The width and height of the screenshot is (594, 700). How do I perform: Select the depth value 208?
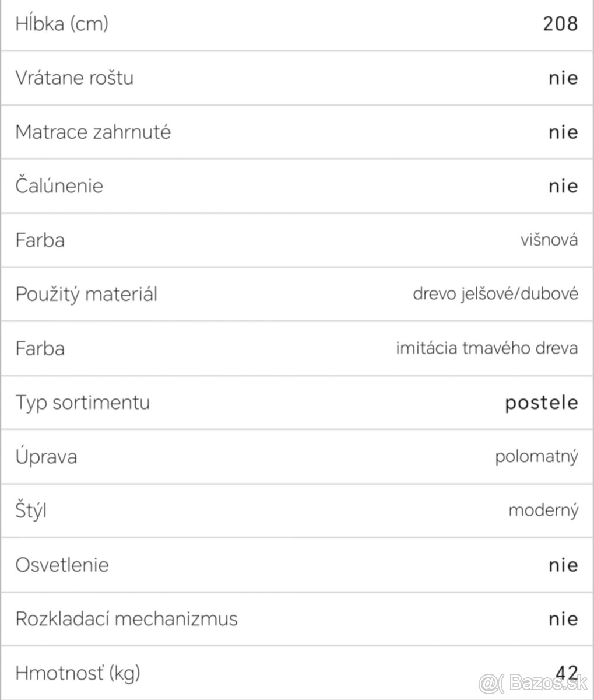(560, 24)
